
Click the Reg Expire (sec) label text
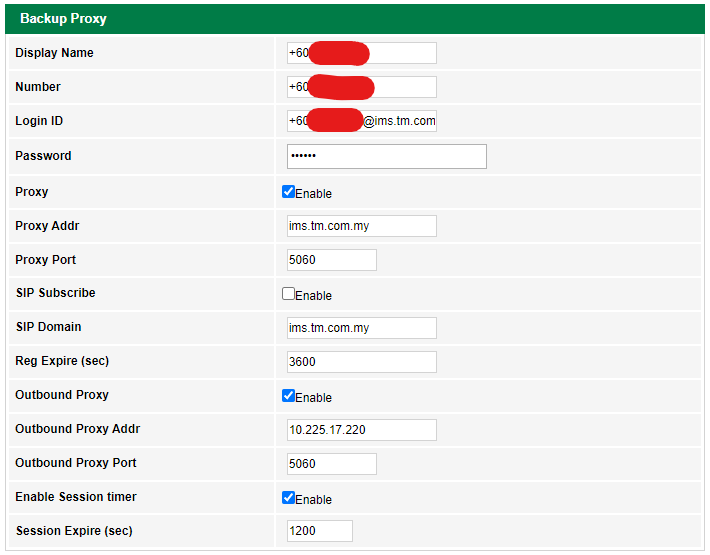click(x=61, y=361)
